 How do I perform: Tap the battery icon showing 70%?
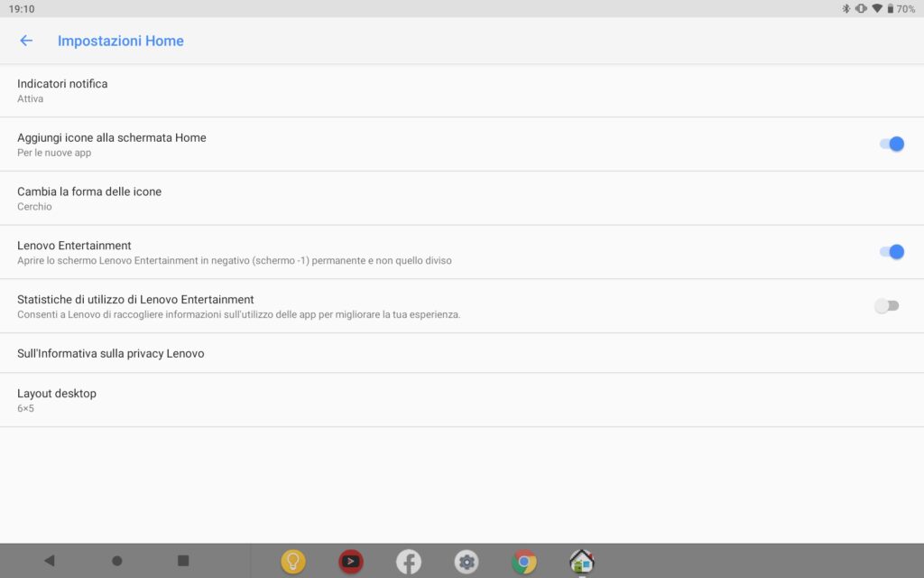[x=891, y=9]
